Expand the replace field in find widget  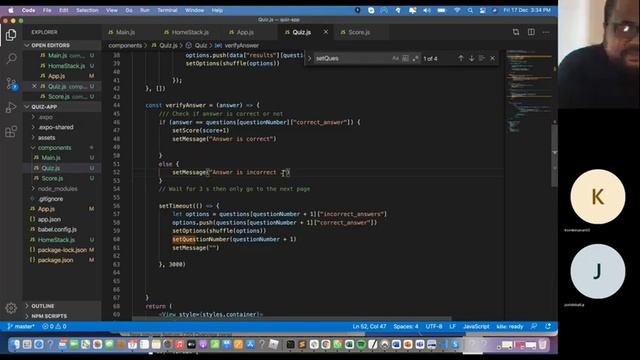309,58
